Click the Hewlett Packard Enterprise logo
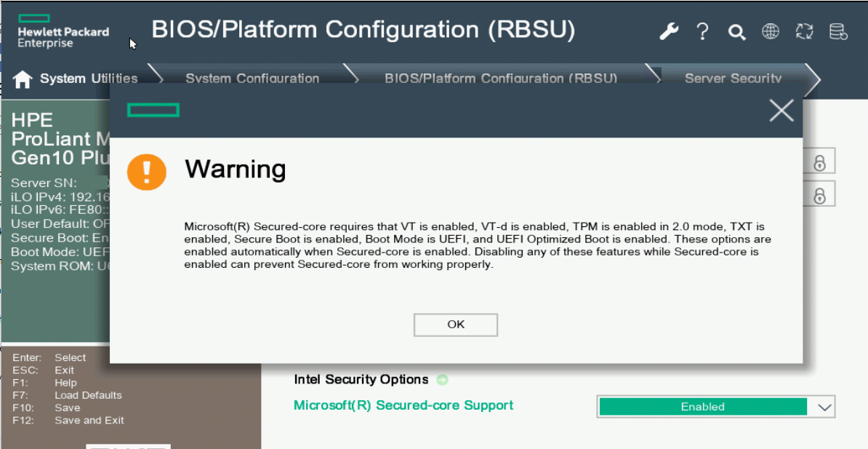The width and height of the screenshot is (868, 449). pyautogui.click(x=63, y=32)
